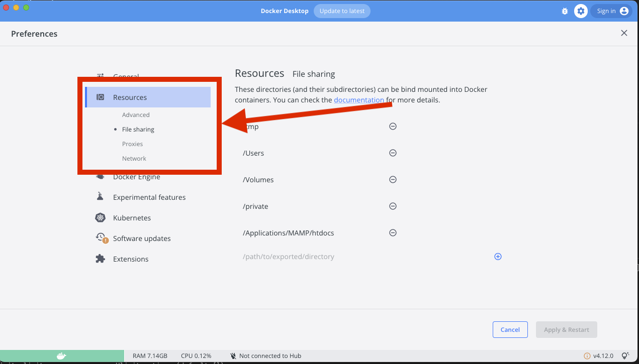639x364 pixels.
Task: Open Docker Engine settings
Action: point(137,177)
